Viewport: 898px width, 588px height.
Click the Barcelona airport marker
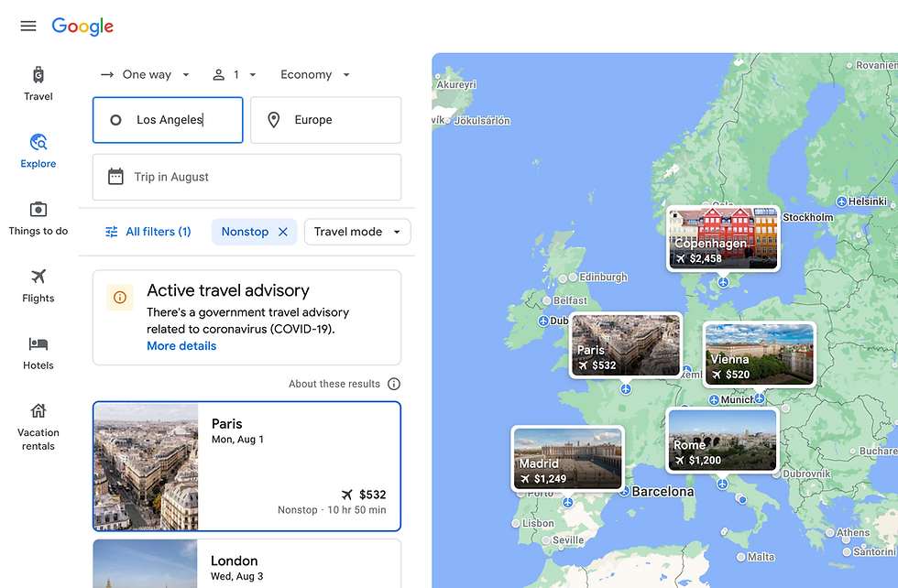625,491
